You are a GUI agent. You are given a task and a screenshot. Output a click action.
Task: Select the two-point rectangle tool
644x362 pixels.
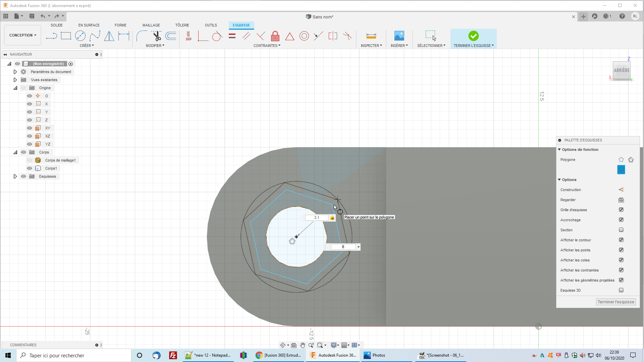click(66, 36)
